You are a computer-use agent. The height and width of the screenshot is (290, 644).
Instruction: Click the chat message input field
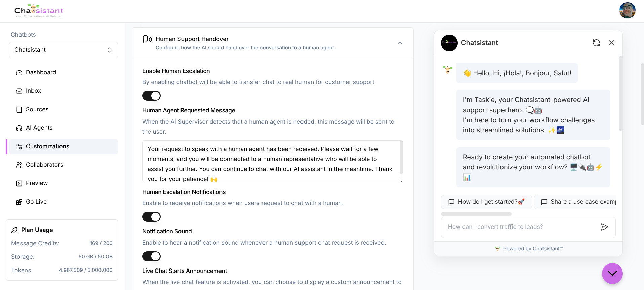pos(520,227)
